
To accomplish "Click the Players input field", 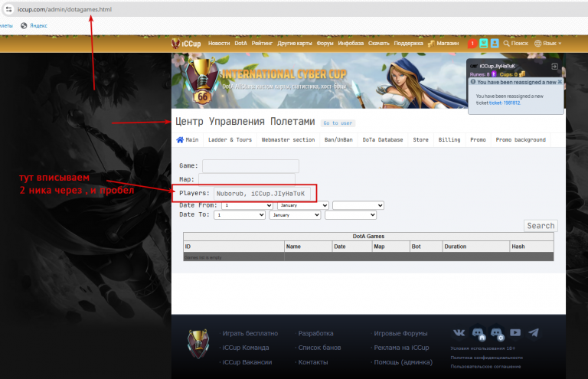I will click(262, 194).
